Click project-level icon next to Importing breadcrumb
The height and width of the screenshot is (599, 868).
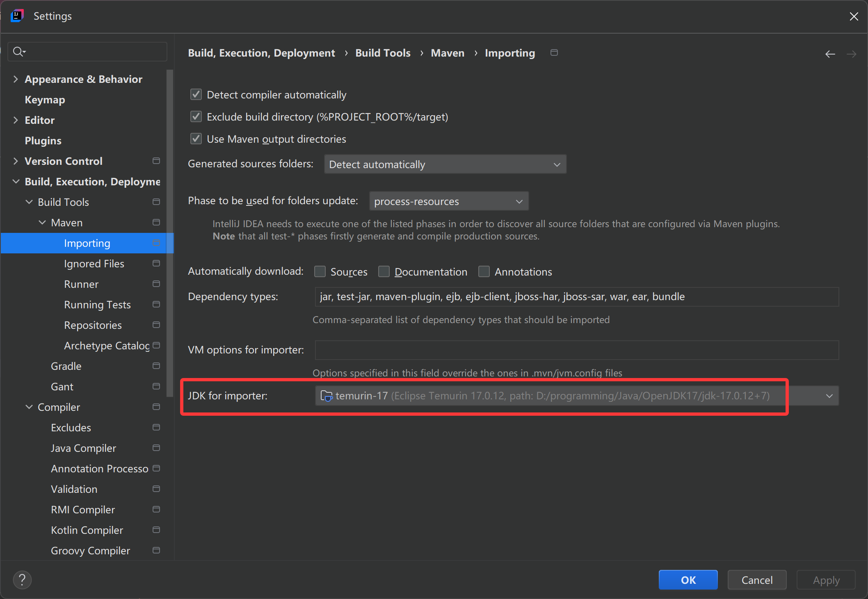point(554,53)
